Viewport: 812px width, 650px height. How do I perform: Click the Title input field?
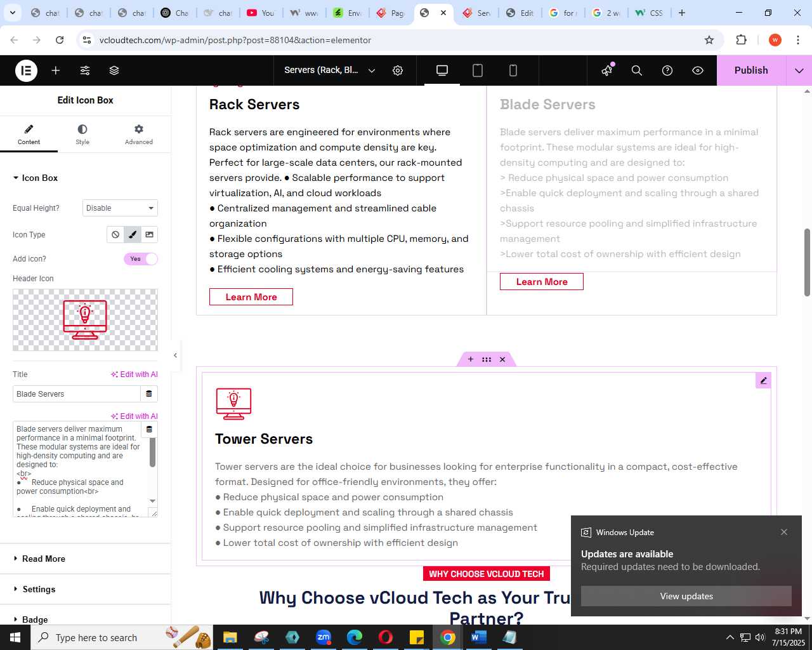click(77, 394)
